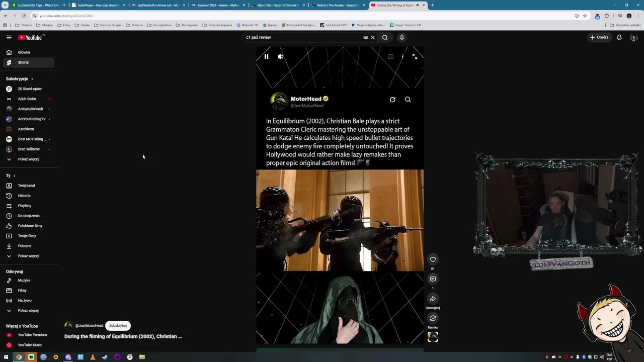Screen dimensions: 644x362
Task: Open Shorts in the sidebar
Action: point(28,62)
